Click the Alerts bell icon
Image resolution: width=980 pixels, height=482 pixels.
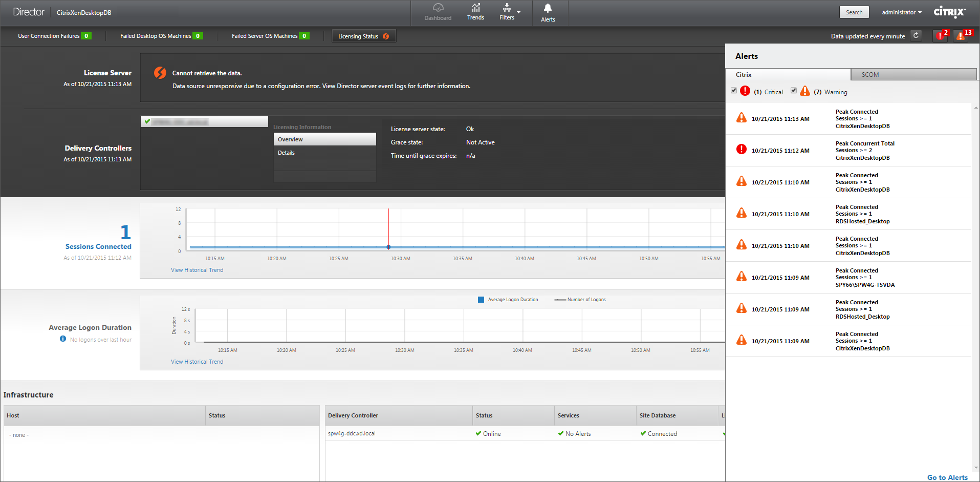pyautogui.click(x=548, y=8)
